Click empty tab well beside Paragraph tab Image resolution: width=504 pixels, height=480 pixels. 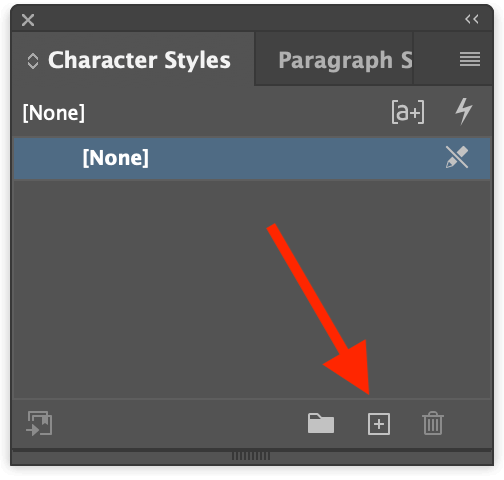[x=433, y=59]
